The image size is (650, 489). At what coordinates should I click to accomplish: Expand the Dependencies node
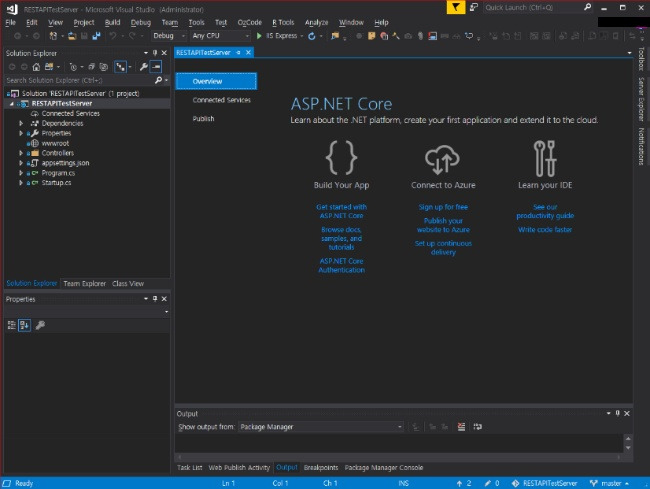tap(21, 123)
